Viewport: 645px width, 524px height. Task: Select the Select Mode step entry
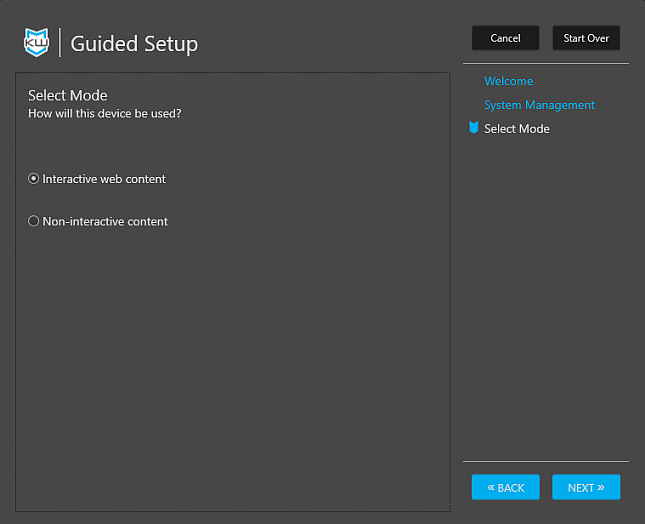click(517, 129)
